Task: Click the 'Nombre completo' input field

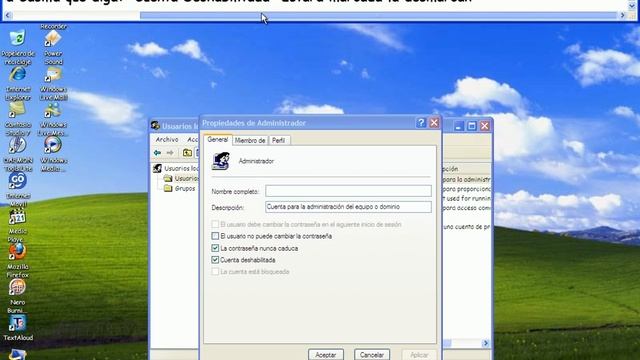Action: pyautogui.click(x=348, y=191)
